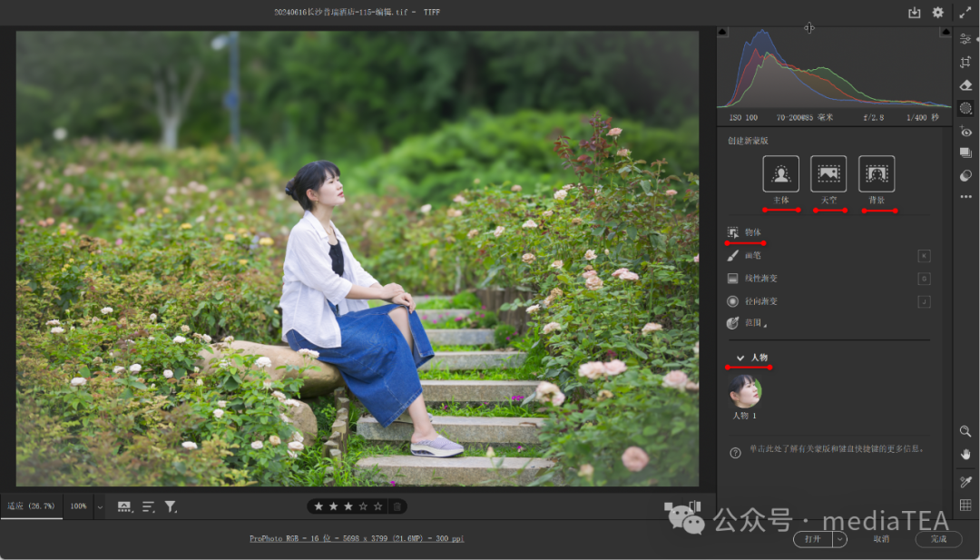Click the 线性渐变 G shortcut badge
Viewport: 980px width, 560px height.
924,279
